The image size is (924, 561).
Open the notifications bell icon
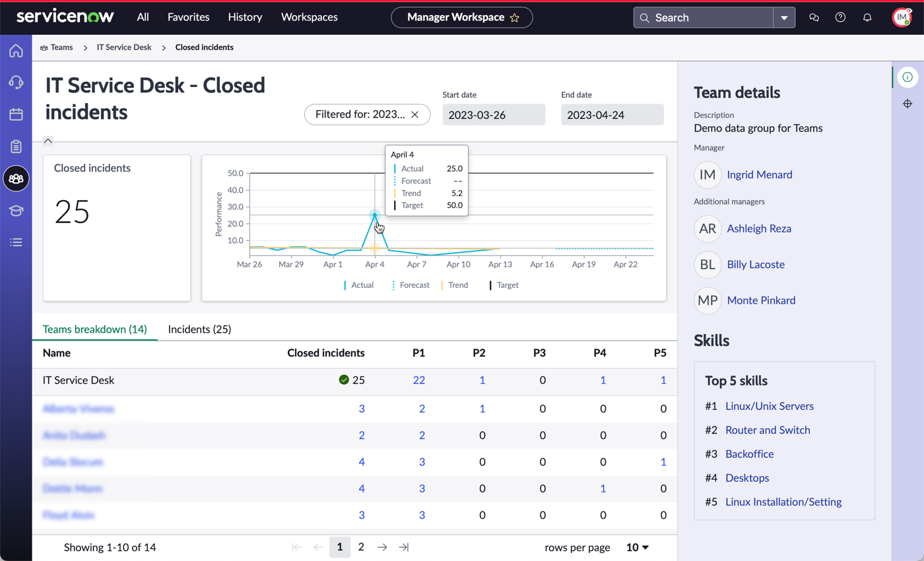(x=867, y=18)
